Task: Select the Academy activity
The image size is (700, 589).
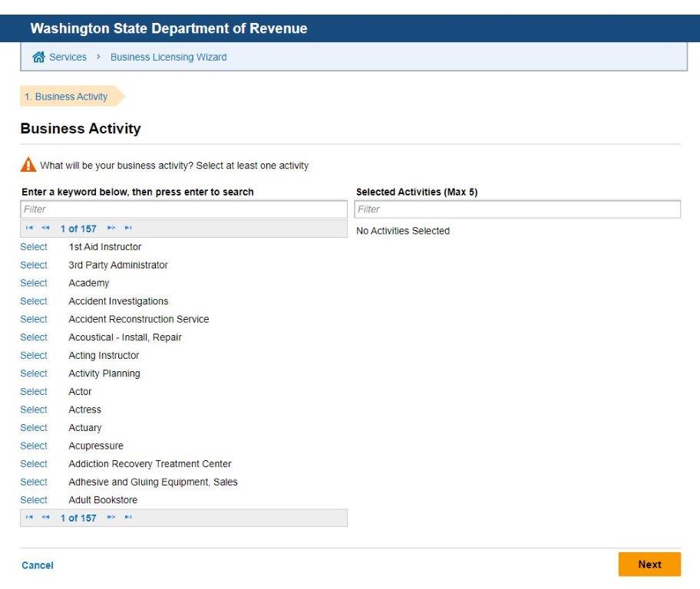Action: pos(34,283)
